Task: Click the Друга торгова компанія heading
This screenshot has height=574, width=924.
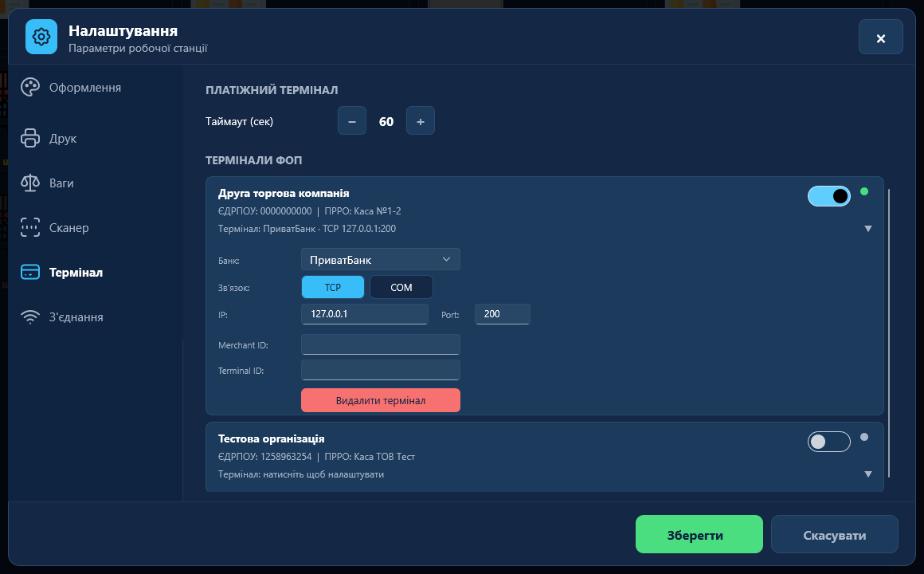Action: (x=284, y=194)
